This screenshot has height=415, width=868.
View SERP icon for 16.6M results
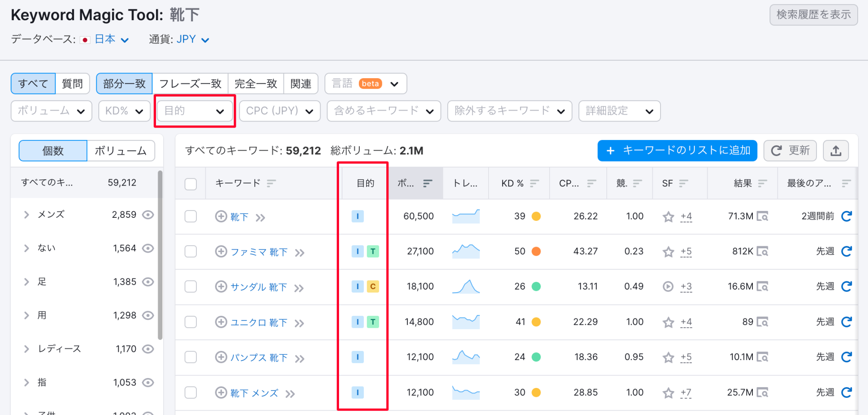point(762,287)
